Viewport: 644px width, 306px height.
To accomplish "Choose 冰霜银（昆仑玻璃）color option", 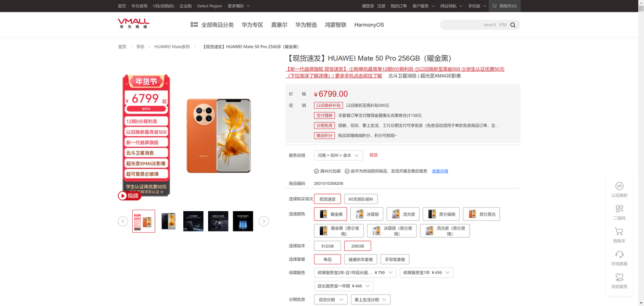I will 392,231.
